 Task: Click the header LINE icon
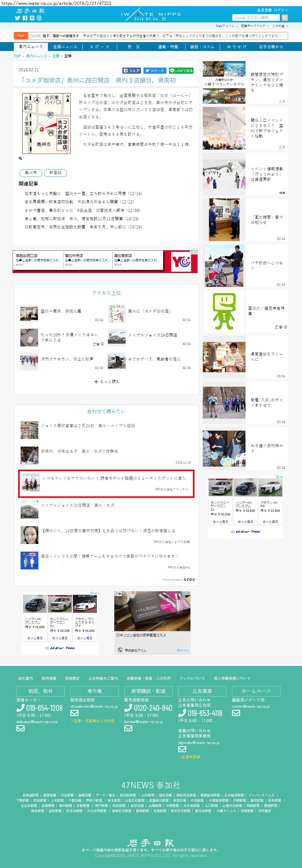[32, 18]
